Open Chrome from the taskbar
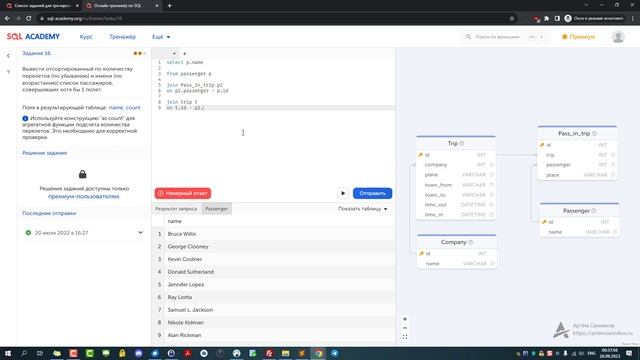This screenshot has width=640, height=360. tap(318, 353)
